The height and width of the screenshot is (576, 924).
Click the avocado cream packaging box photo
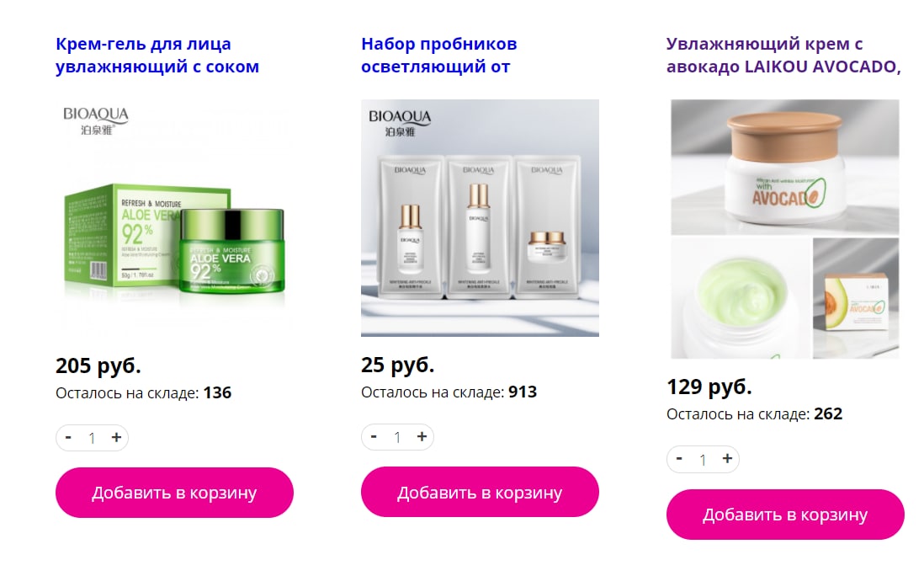856,298
